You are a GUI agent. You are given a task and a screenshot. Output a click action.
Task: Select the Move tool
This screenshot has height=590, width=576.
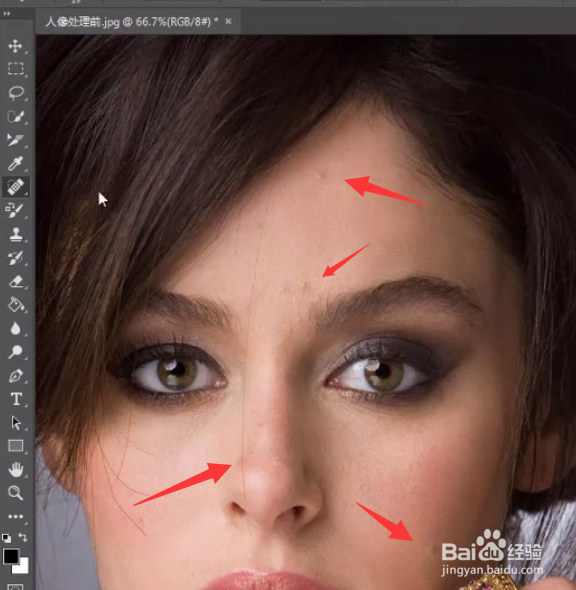coord(15,46)
